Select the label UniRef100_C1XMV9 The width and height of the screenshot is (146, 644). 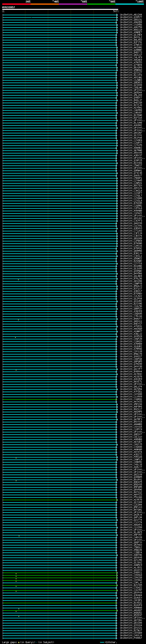[131, 397]
